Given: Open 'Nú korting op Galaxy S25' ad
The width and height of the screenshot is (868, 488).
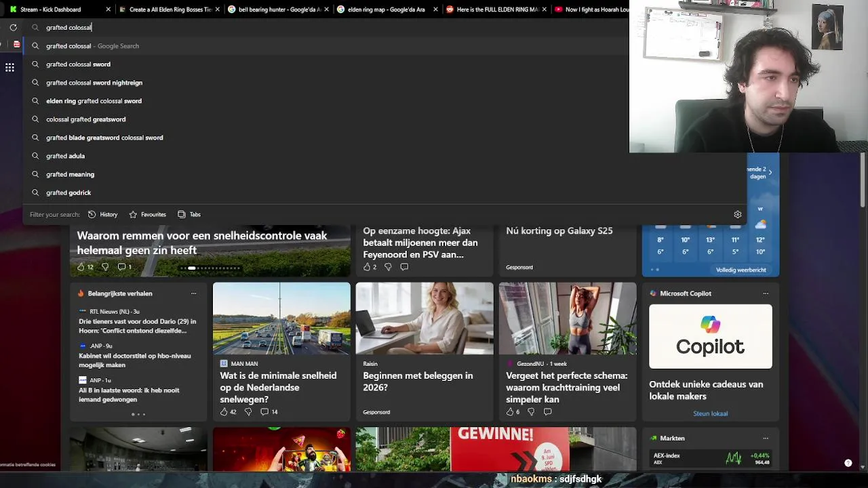Looking at the screenshot, I should [559, 231].
